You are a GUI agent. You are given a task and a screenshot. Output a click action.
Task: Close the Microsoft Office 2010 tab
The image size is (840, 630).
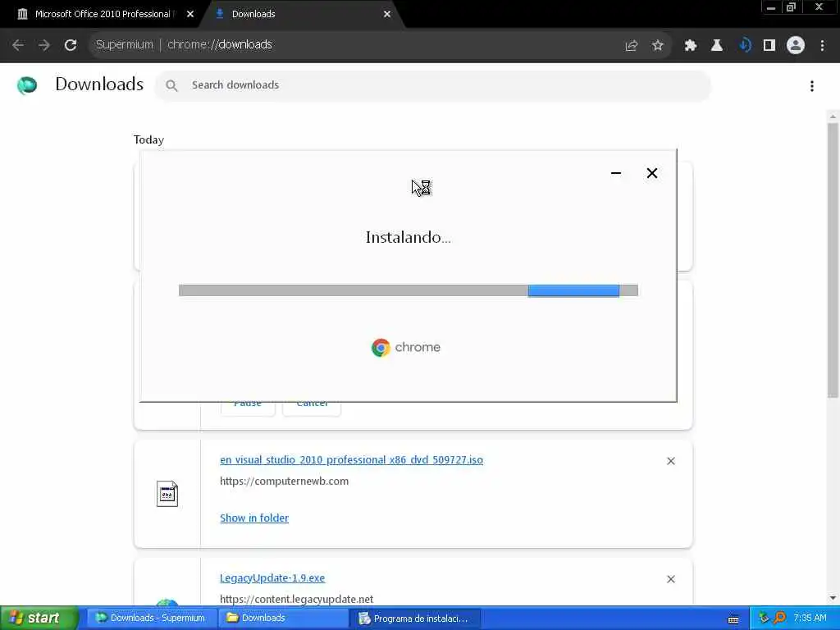point(190,15)
